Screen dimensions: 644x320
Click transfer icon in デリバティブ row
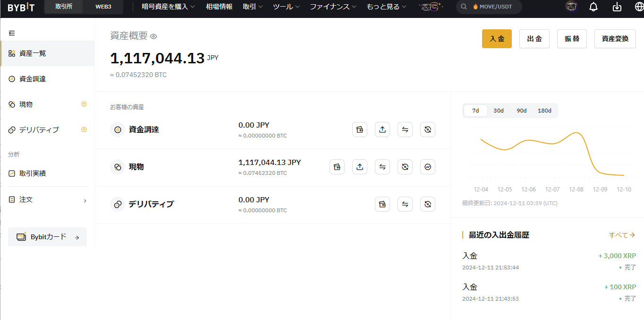click(405, 204)
